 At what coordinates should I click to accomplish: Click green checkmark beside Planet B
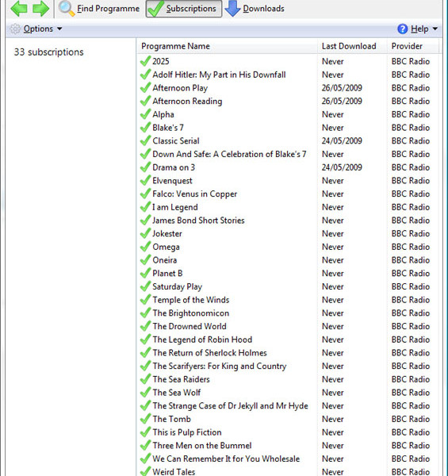pyautogui.click(x=146, y=273)
